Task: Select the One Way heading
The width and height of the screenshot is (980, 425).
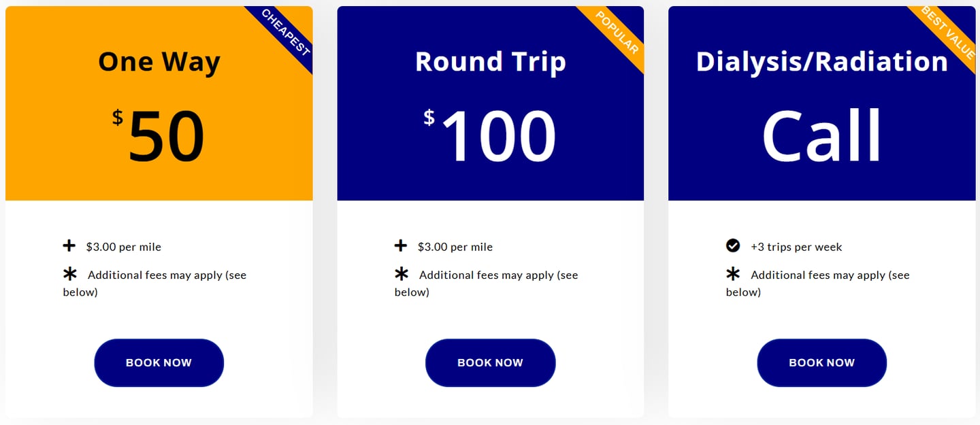Action: (159, 62)
